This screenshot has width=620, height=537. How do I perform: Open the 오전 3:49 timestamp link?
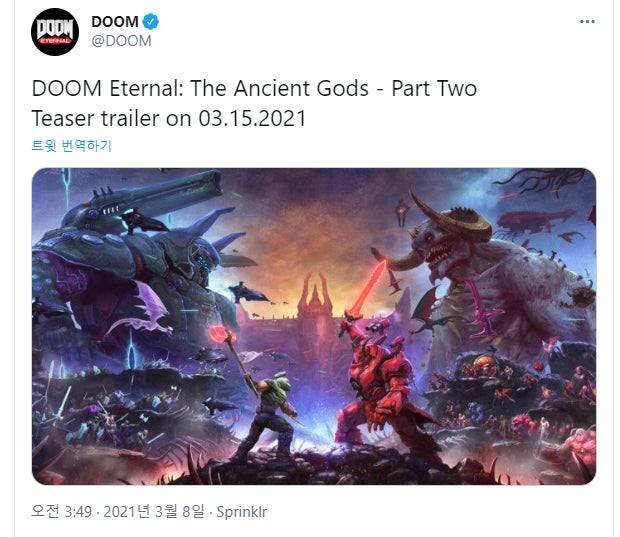[62, 511]
